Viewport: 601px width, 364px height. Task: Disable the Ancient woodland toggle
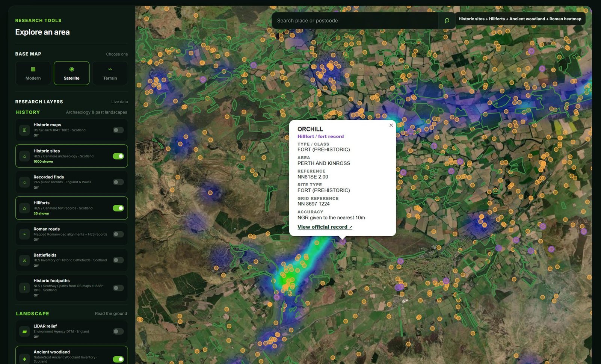[118, 359]
